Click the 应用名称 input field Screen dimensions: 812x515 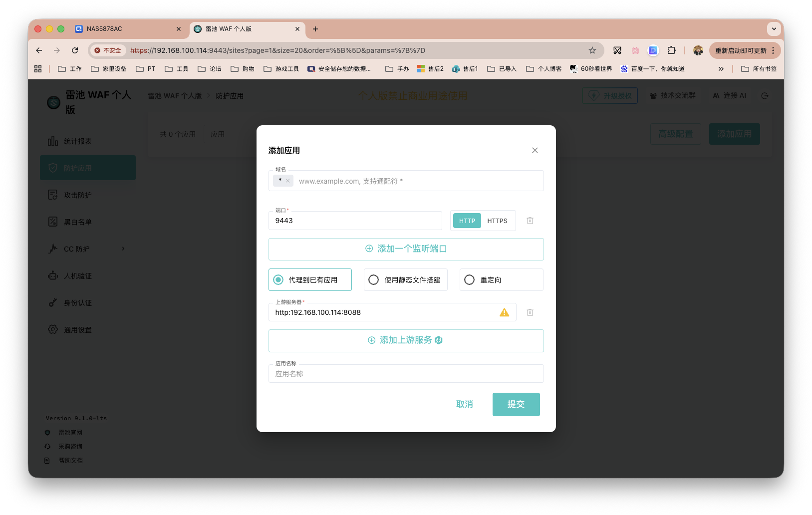point(406,374)
